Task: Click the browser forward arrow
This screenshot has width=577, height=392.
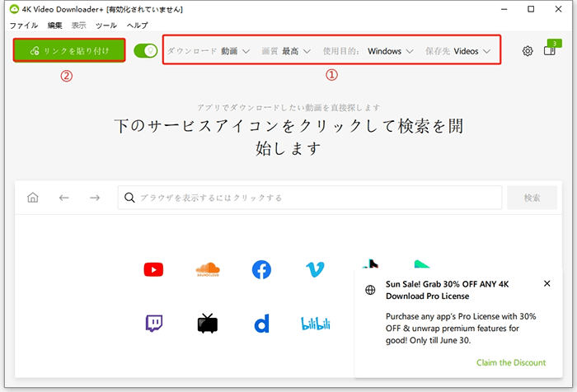Action: [x=95, y=198]
